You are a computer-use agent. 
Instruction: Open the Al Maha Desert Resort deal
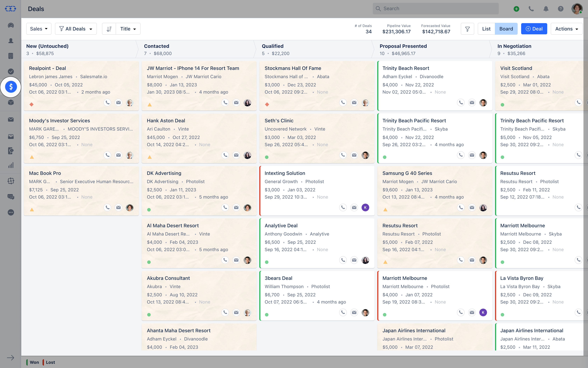(x=173, y=226)
